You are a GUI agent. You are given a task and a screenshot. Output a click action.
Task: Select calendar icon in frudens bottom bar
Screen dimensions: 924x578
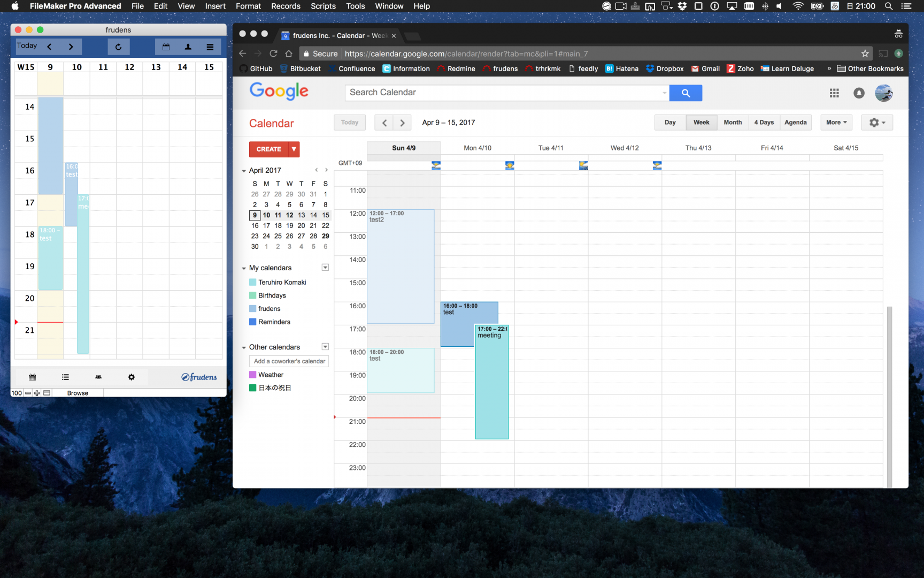(x=32, y=377)
